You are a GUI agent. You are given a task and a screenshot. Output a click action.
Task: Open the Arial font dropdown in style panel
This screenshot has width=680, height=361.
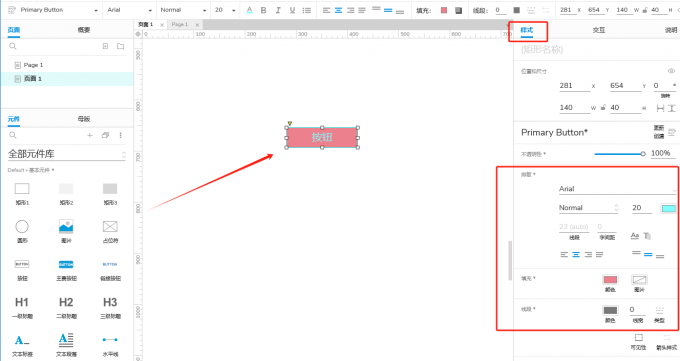[618, 189]
